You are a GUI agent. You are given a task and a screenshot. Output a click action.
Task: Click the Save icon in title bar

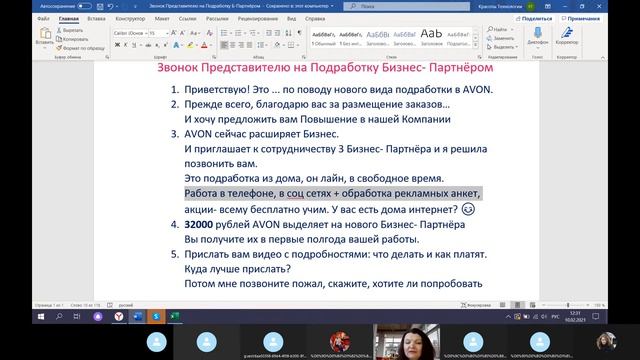[100, 7]
